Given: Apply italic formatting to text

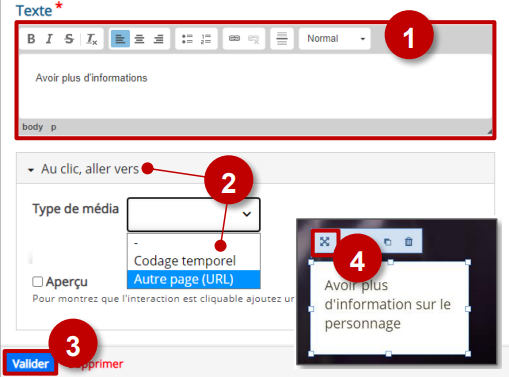Looking at the screenshot, I should [49, 39].
